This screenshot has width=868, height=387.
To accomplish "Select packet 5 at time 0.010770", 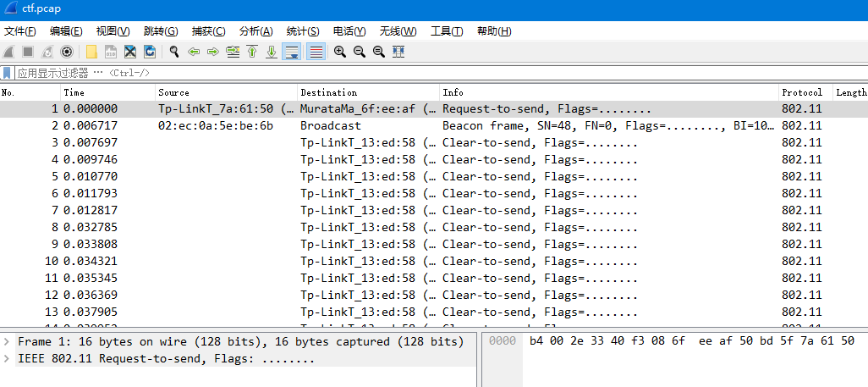I will 434,176.
